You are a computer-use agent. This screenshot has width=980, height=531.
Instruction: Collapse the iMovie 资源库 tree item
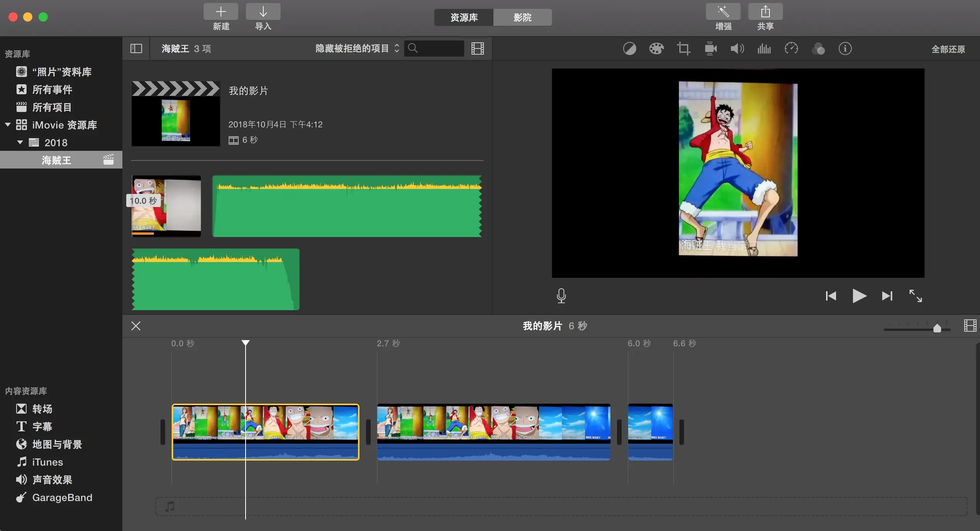click(8, 125)
